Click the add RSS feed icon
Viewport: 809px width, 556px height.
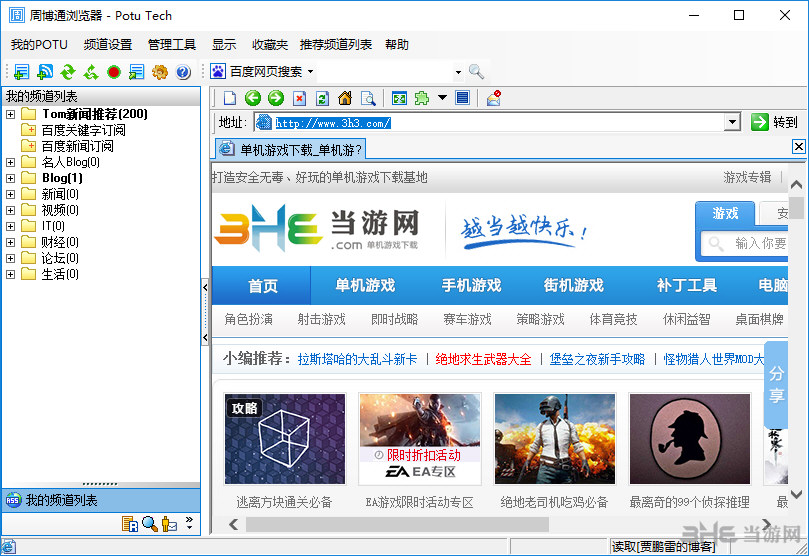[x=45, y=72]
